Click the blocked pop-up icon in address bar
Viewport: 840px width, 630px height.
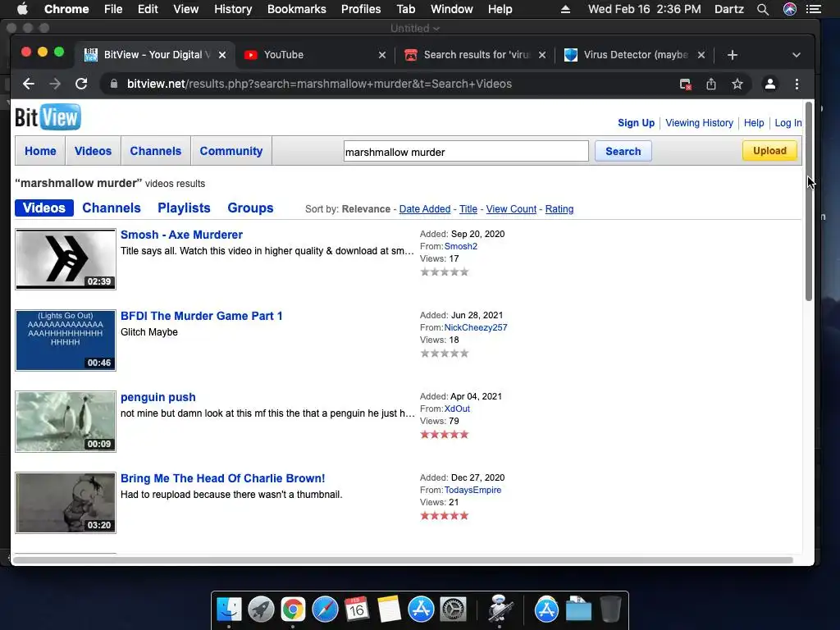(x=685, y=84)
